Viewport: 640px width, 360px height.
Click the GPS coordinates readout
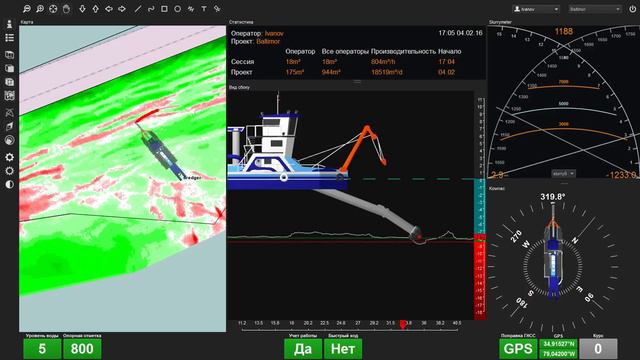click(558, 349)
